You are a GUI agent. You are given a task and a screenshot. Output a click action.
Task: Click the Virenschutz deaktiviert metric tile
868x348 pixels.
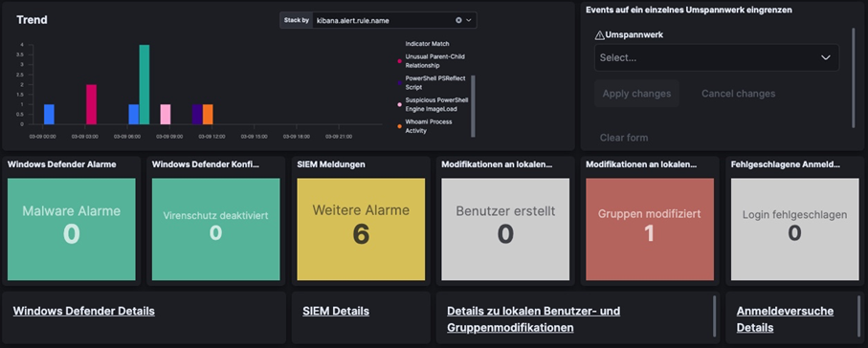[x=216, y=229]
